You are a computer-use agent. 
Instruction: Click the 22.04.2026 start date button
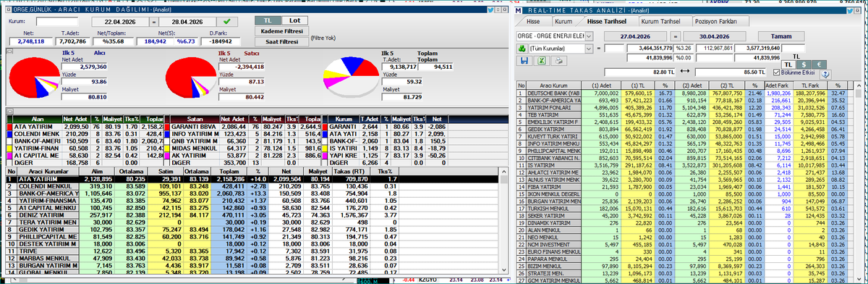click(120, 22)
